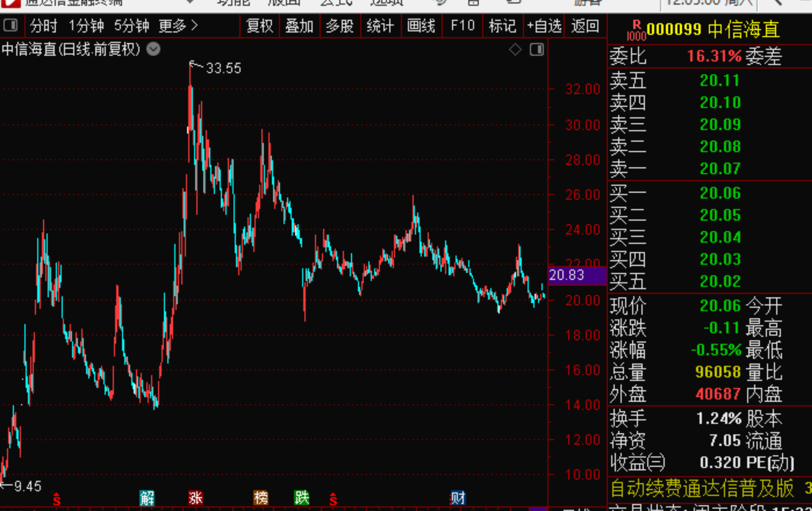The height and width of the screenshot is (511, 812).
Task: Click the 33.55 peak price label
Action: click(x=224, y=68)
